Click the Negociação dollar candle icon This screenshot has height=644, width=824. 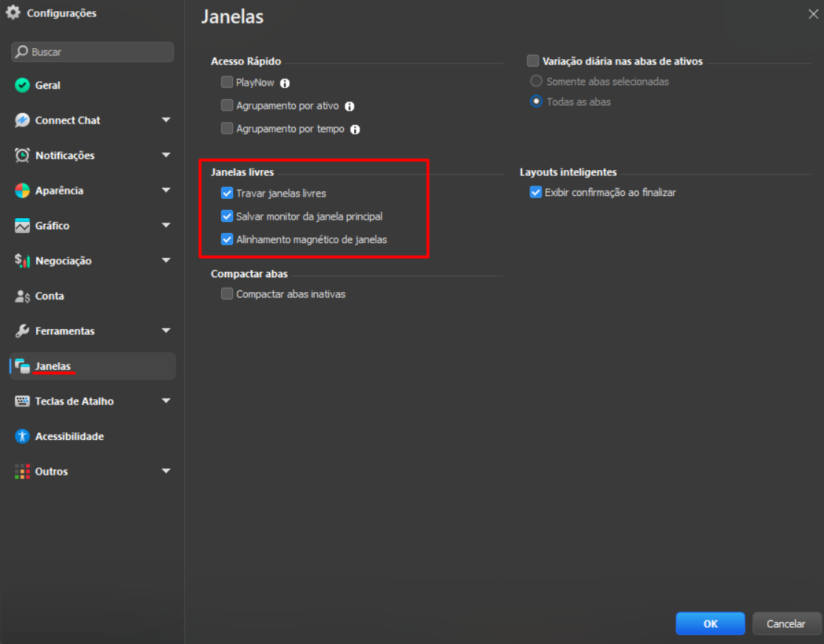coord(22,260)
